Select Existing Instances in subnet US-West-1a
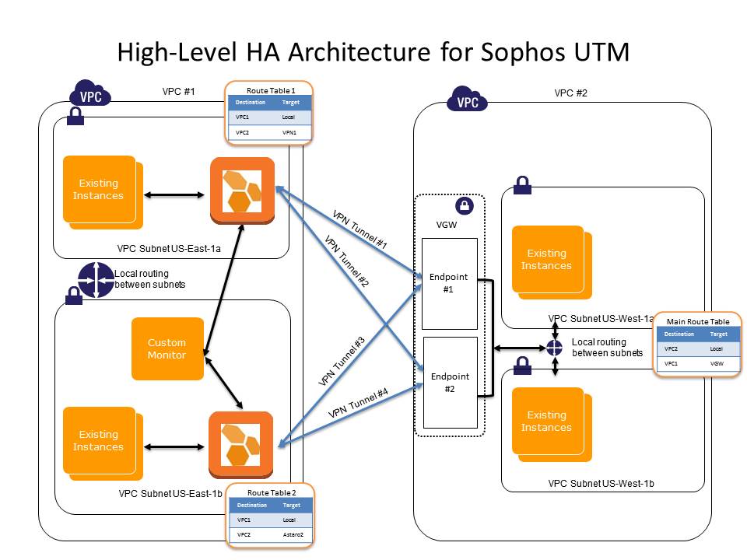 [552, 262]
